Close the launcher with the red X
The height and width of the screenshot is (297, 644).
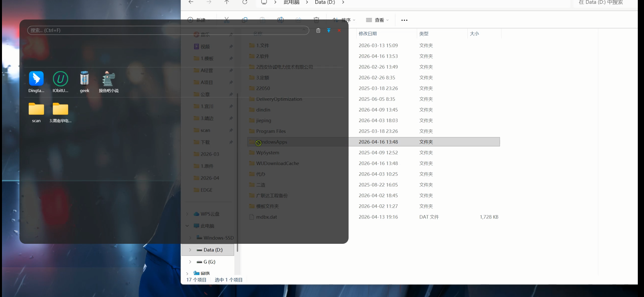(339, 30)
